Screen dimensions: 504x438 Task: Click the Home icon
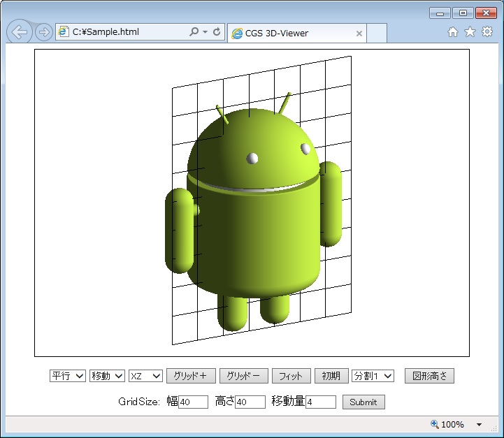(x=453, y=32)
